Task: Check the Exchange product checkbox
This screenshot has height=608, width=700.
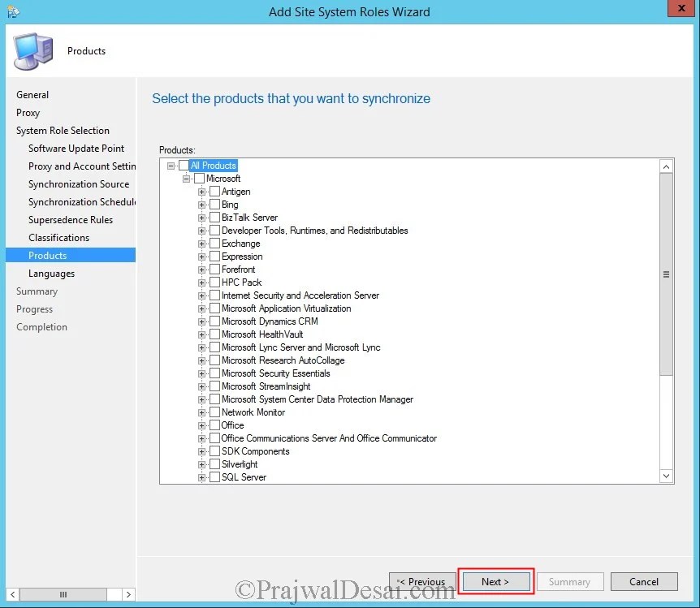Action: point(214,243)
